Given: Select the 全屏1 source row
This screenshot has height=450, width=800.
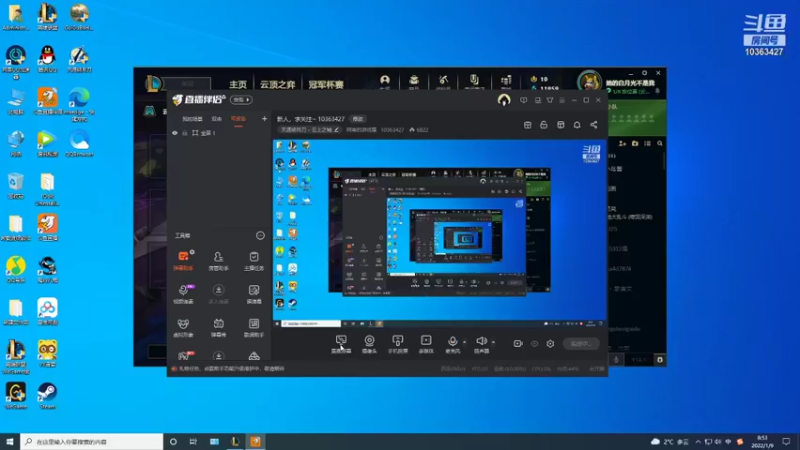Looking at the screenshot, I should click(220, 133).
